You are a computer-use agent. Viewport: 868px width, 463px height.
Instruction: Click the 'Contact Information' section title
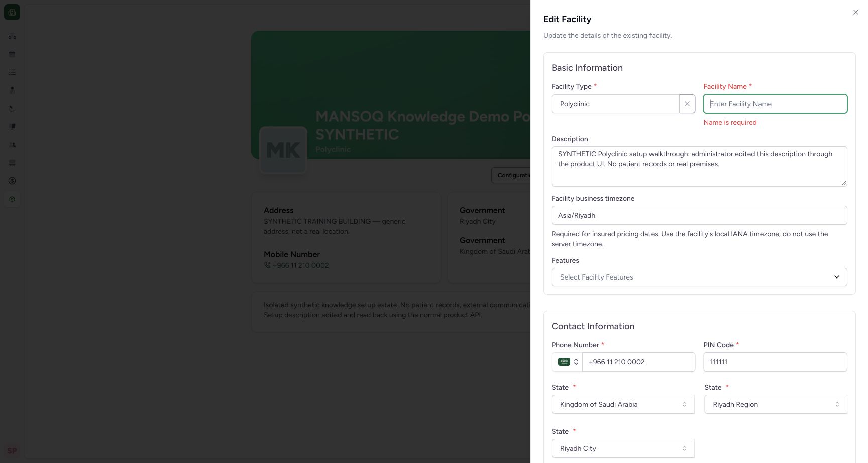pos(593,326)
